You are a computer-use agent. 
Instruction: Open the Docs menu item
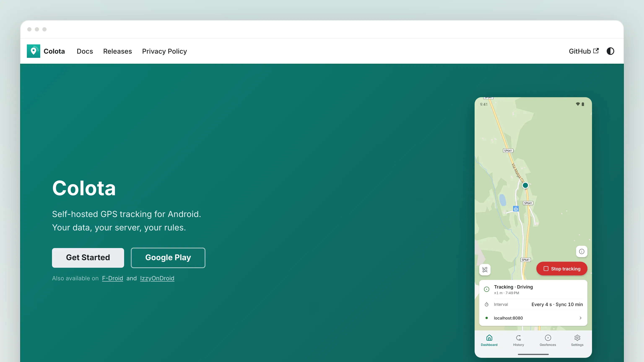click(x=85, y=51)
